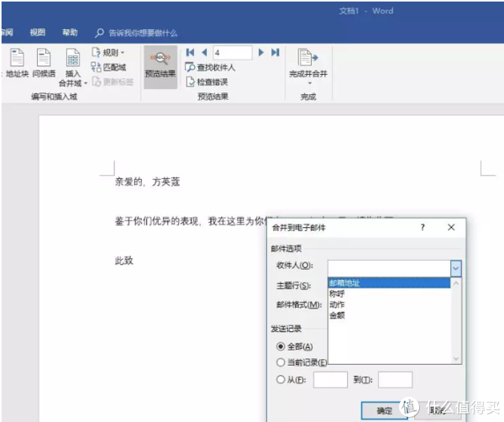Viewport: 504px width, 422px height.
Task: Select the 当前记录 radio button
Action: point(281,362)
